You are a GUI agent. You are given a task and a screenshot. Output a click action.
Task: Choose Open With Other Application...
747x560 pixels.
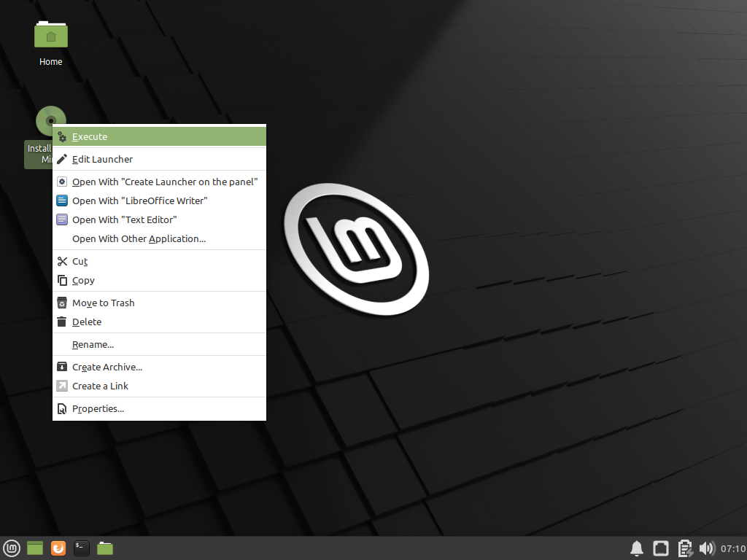coord(159,238)
